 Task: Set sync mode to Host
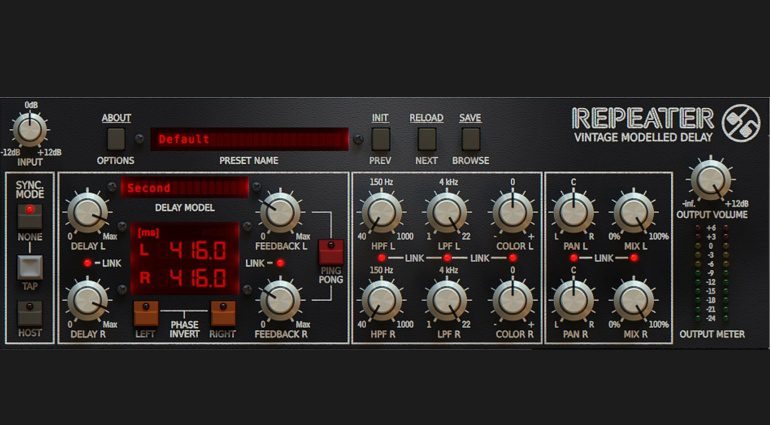(30, 312)
